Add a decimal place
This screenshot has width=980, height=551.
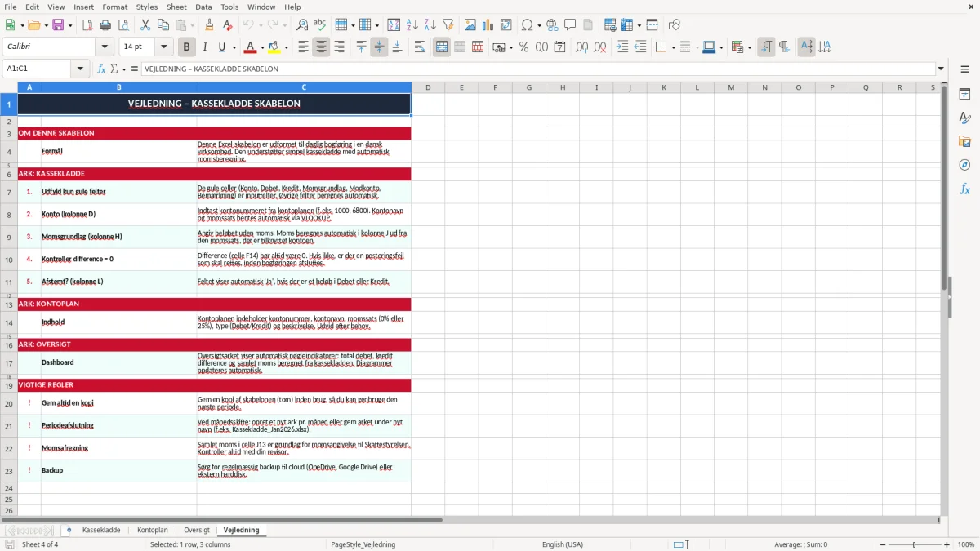pos(581,47)
